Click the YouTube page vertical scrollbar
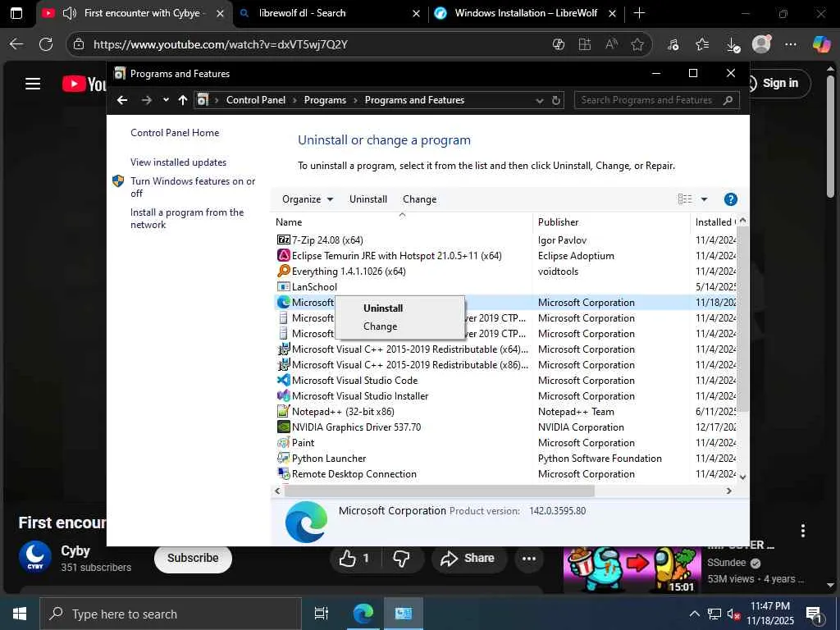This screenshot has width=840, height=630. (830, 136)
